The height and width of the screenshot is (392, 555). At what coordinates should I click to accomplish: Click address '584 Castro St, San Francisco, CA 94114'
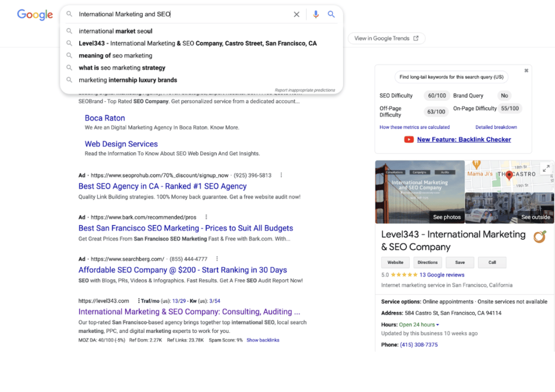tap(453, 313)
